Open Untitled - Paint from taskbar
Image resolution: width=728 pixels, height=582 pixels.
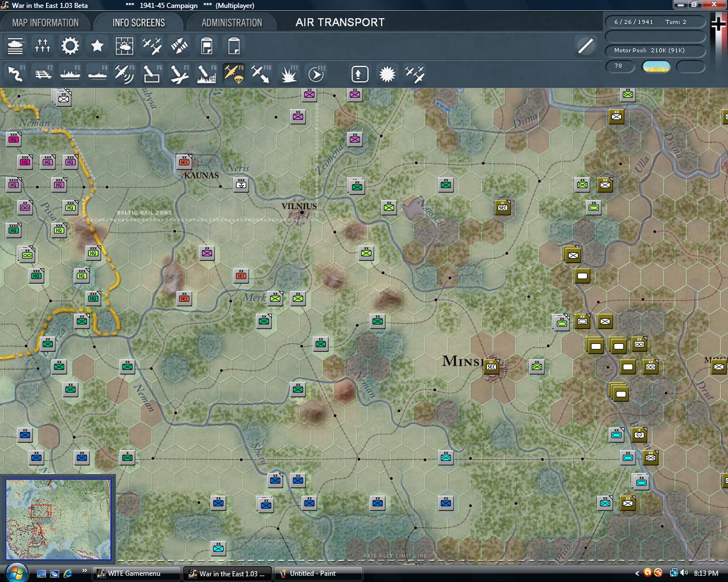pos(319,573)
